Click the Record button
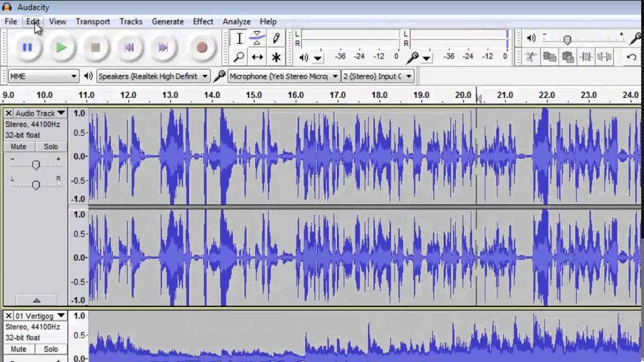The height and width of the screenshot is (362, 644). tap(202, 47)
